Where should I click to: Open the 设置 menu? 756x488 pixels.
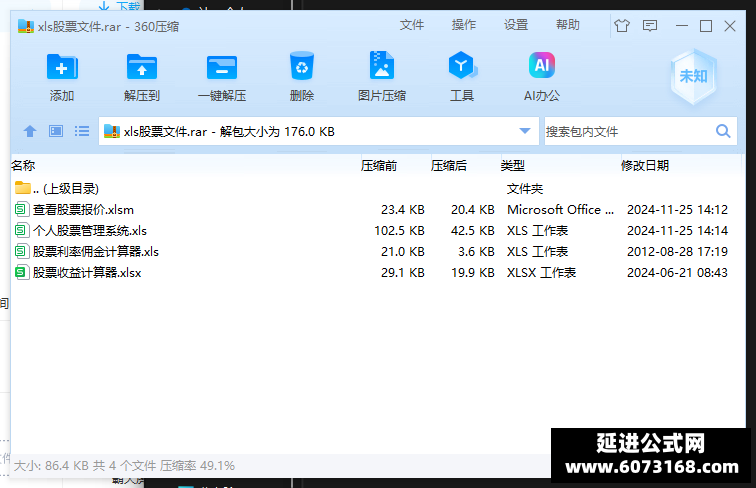(x=516, y=25)
